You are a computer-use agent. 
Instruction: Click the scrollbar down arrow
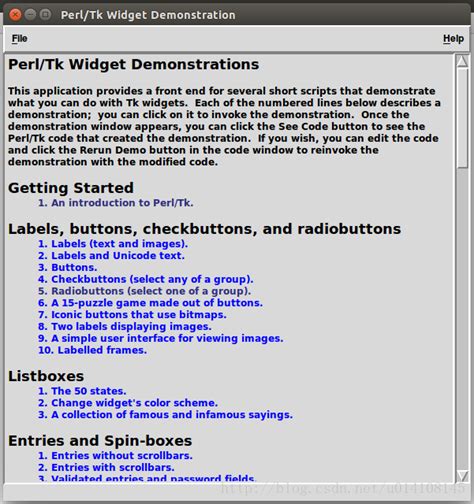462,475
